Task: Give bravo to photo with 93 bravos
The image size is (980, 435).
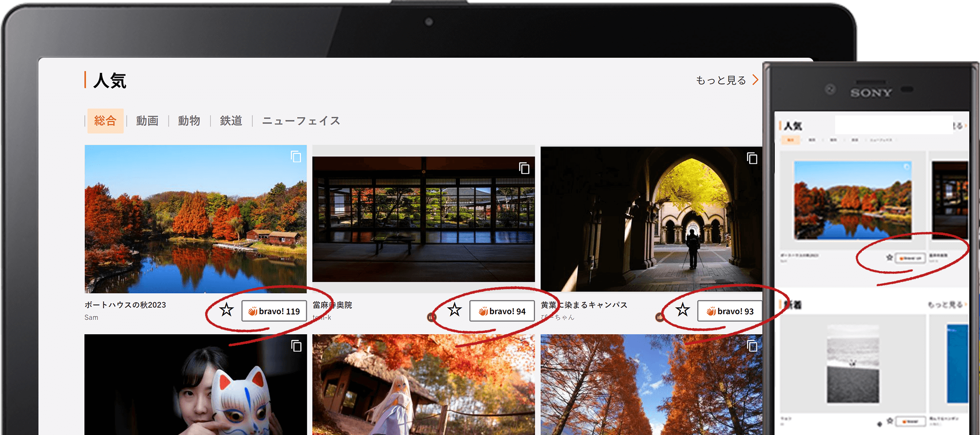Action: point(730,311)
